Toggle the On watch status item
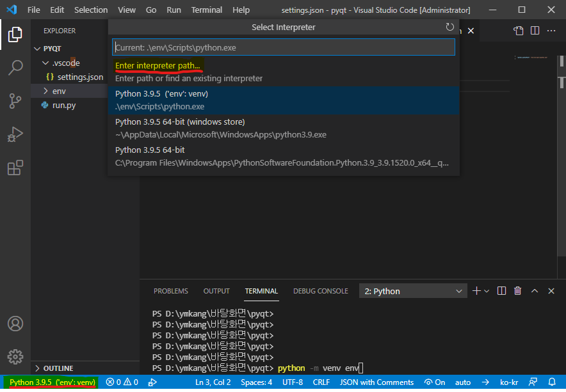 435,382
